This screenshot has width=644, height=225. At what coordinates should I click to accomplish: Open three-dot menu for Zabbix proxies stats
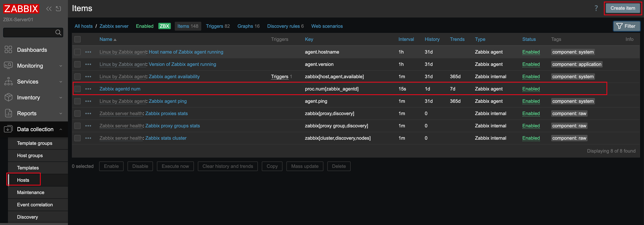pyautogui.click(x=88, y=113)
